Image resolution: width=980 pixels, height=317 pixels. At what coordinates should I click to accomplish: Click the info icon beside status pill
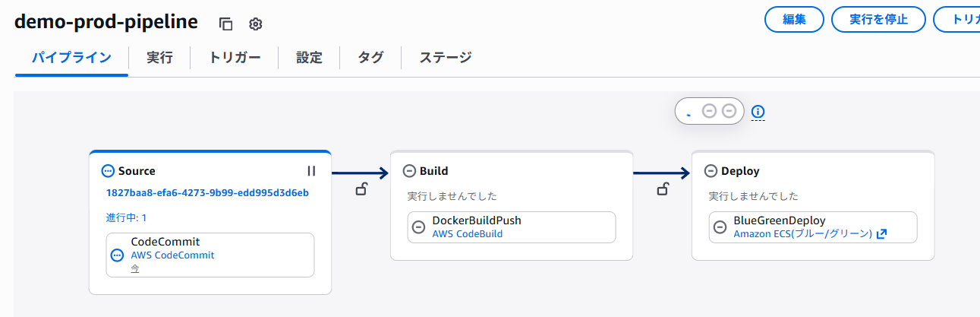click(x=758, y=113)
